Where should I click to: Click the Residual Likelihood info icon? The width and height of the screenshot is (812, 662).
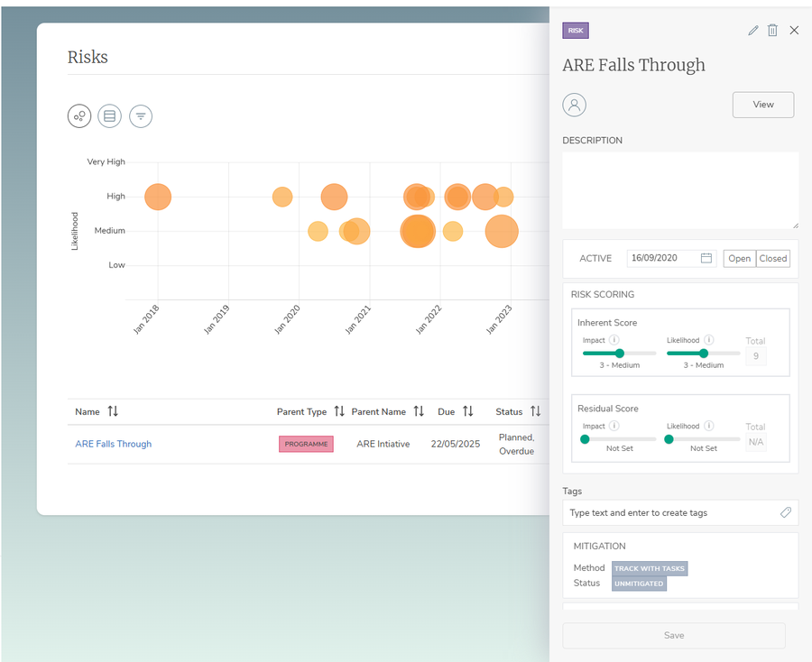pyautogui.click(x=709, y=426)
